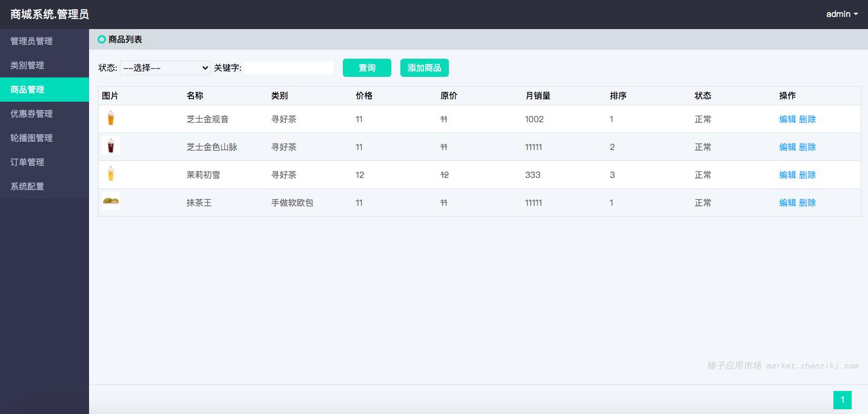Screen dimensions: 868x414
Task: Go to 类别管理 section
Action: coord(27,65)
